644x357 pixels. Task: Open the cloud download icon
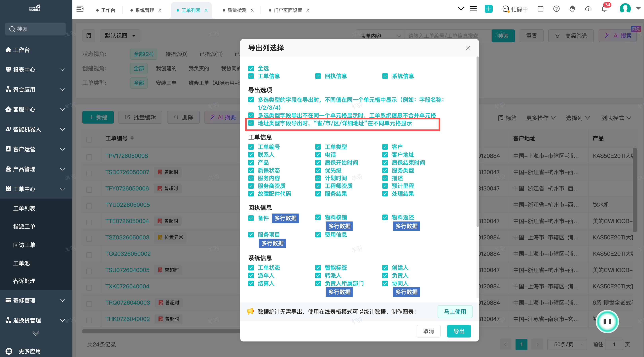click(588, 9)
